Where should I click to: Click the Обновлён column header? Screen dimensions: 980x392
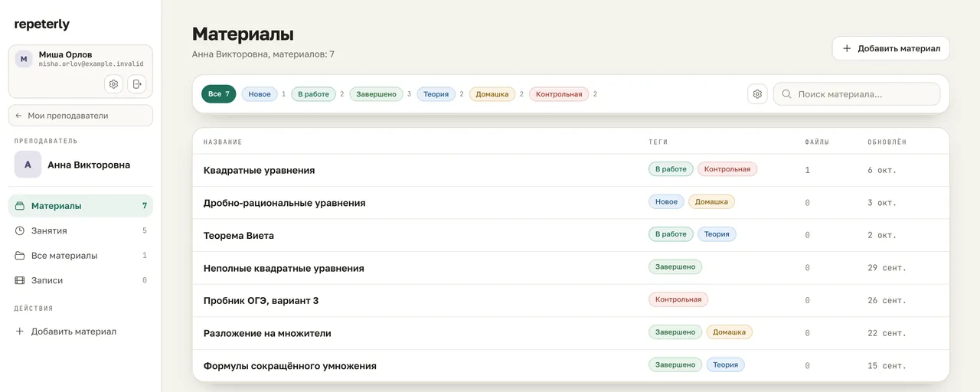[x=887, y=142]
